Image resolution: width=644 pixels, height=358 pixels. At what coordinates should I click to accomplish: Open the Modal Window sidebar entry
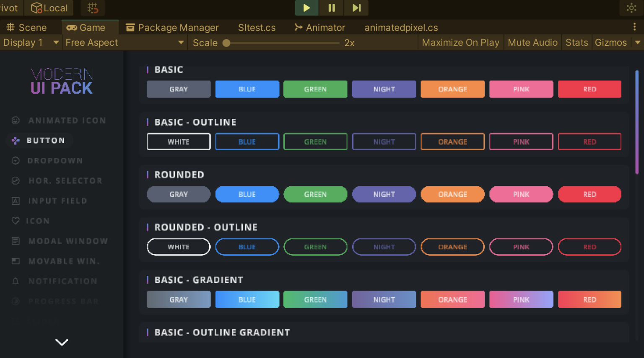(68, 241)
